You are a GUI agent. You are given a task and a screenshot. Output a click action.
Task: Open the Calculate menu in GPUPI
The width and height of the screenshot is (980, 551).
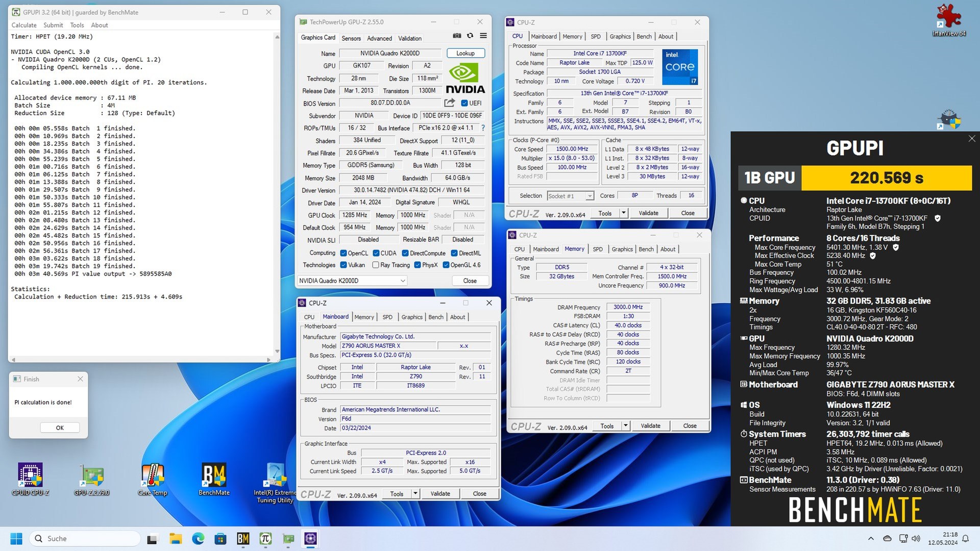tap(24, 25)
